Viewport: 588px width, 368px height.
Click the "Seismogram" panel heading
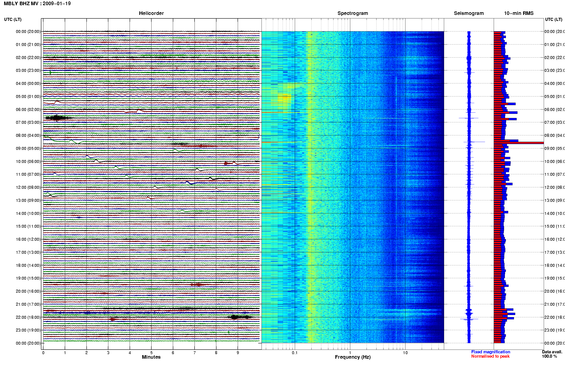tap(469, 13)
